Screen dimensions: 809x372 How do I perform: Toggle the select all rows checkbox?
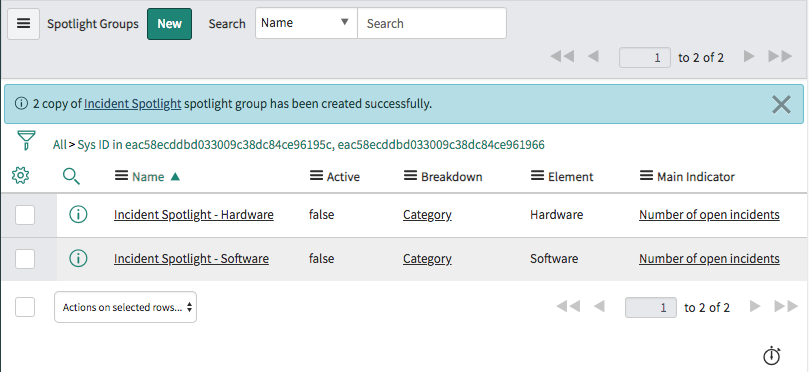25,307
